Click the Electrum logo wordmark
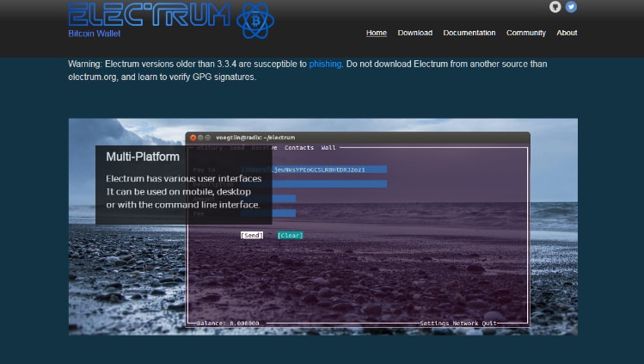The image size is (644, 364). click(150, 15)
